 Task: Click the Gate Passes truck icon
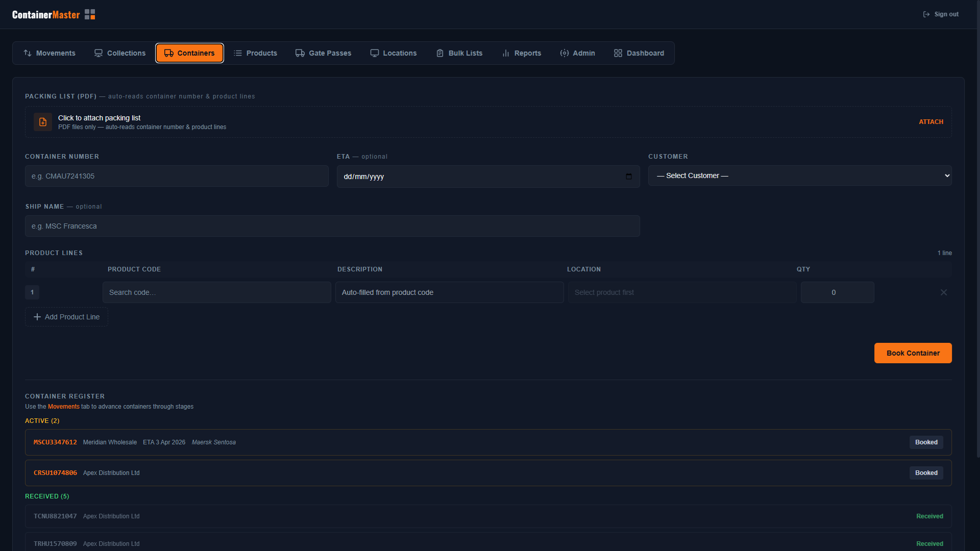300,53
